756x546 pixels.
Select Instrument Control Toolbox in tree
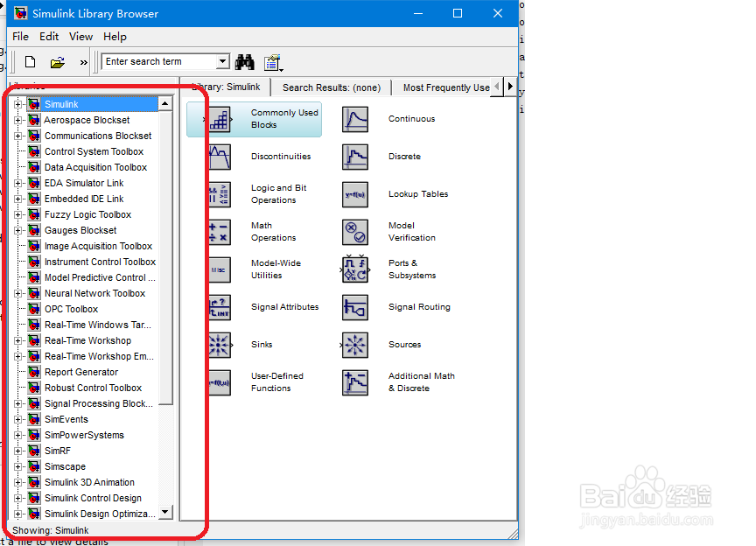tap(100, 262)
